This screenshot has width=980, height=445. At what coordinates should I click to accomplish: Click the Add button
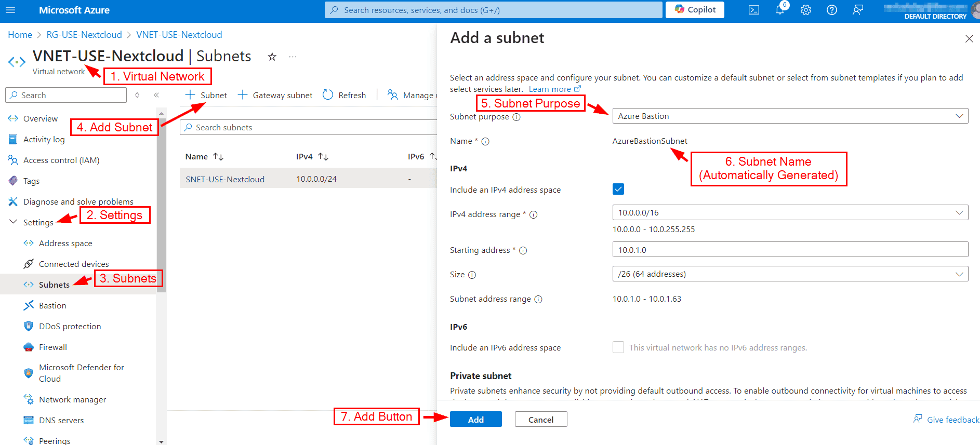click(476, 419)
